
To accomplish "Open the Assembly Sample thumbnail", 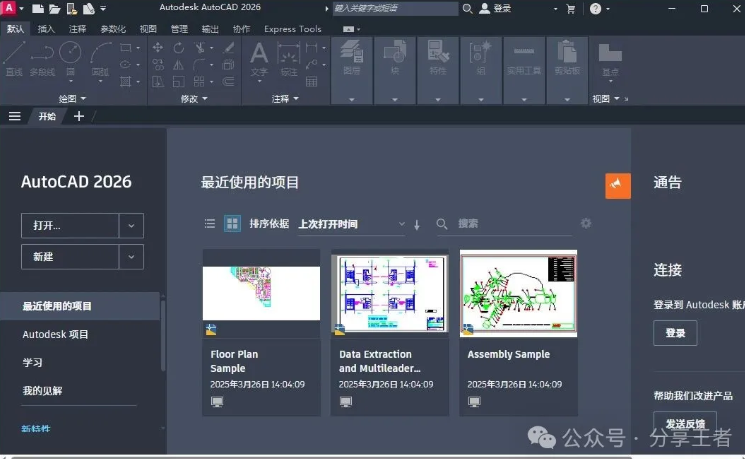I will [x=518, y=293].
